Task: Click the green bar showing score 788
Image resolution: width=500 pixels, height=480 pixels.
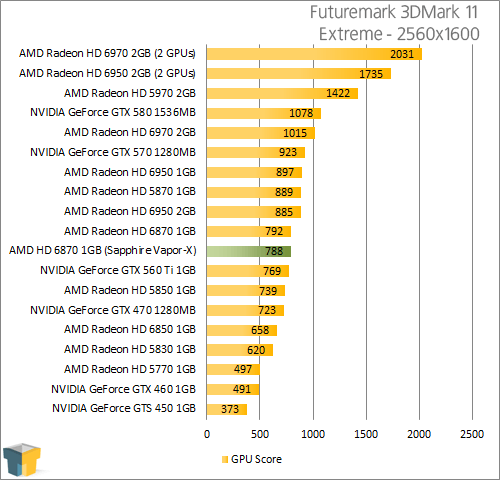Action: [249, 251]
